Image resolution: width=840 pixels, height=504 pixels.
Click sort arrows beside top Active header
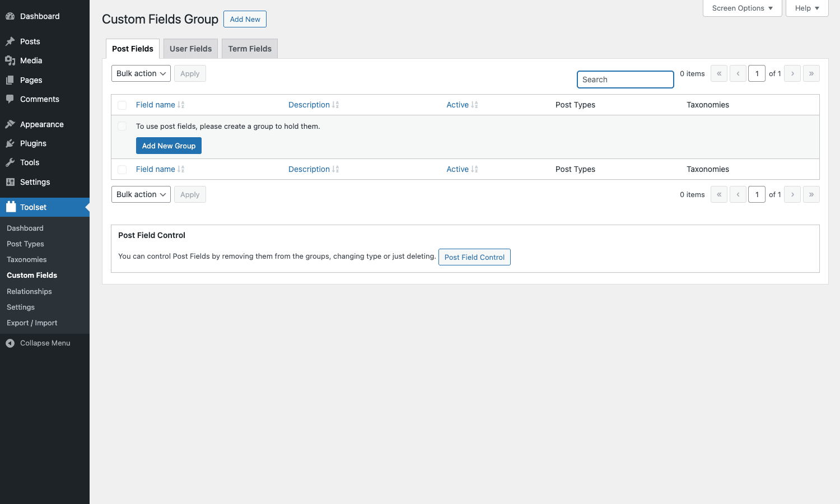pyautogui.click(x=474, y=105)
